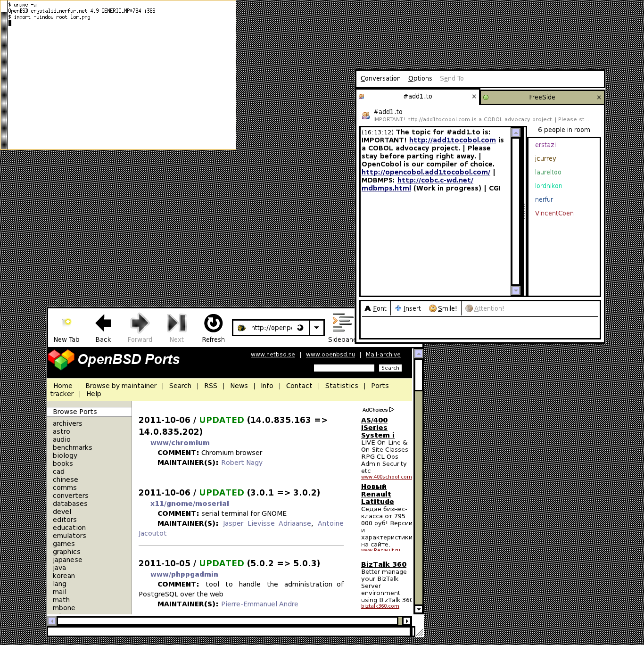Open the www/chromium port link

click(x=180, y=443)
